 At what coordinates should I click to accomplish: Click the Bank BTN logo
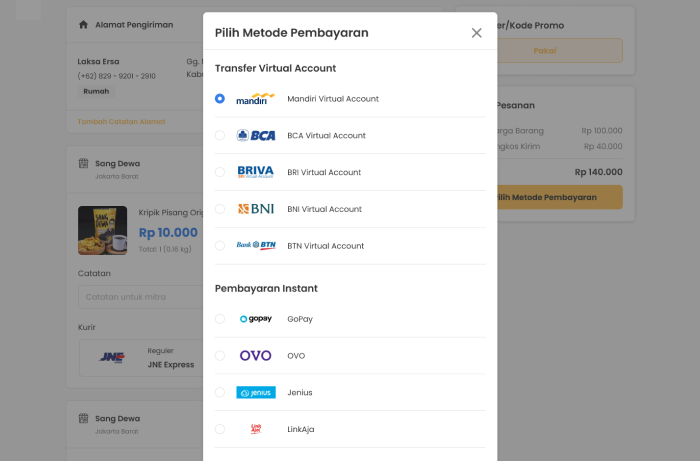click(x=256, y=245)
